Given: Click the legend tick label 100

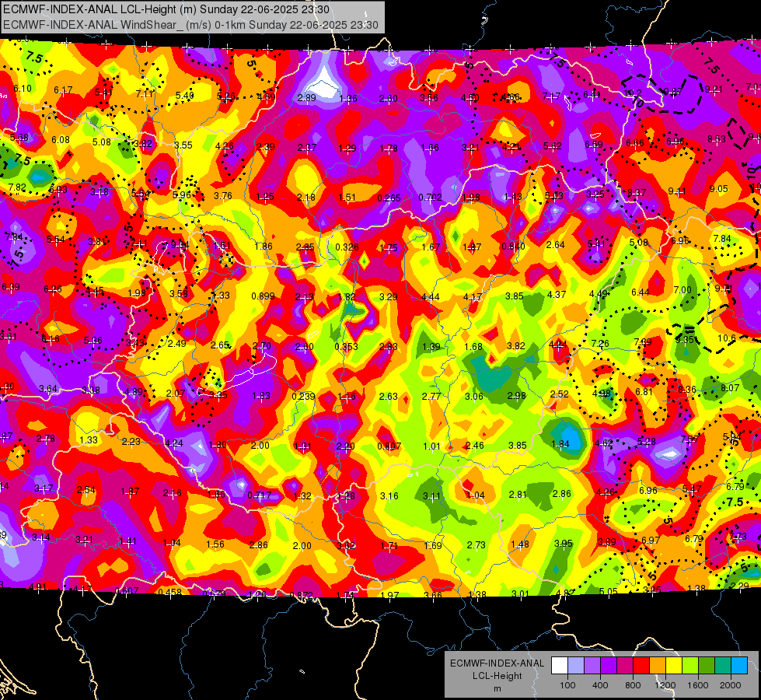Looking at the screenshot, I should 567,685.
